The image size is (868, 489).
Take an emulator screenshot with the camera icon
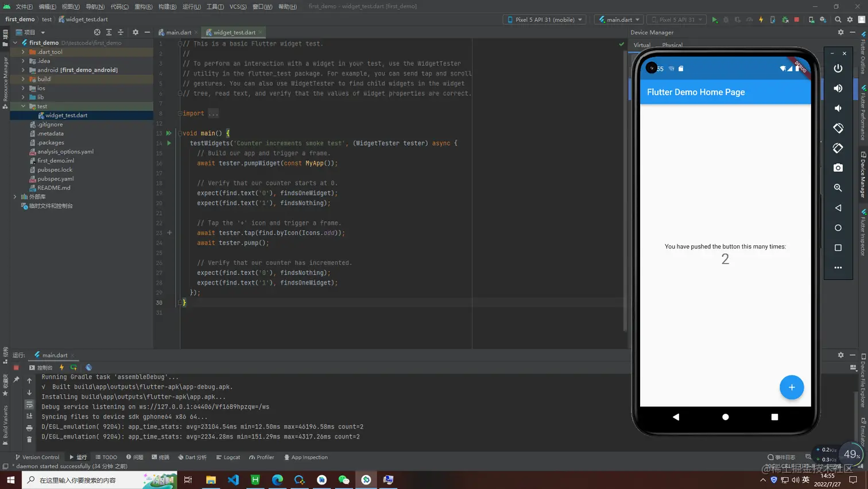(x=838, y=168)
